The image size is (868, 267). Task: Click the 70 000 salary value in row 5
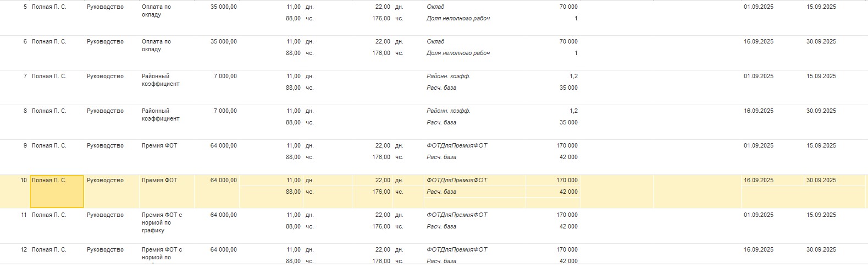568,7
